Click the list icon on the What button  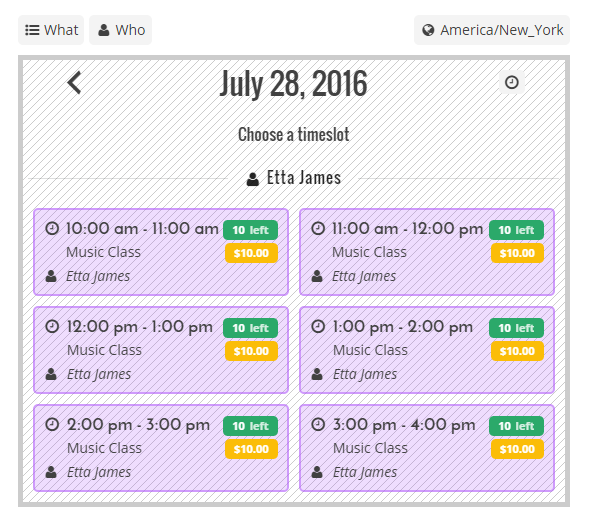32,30
